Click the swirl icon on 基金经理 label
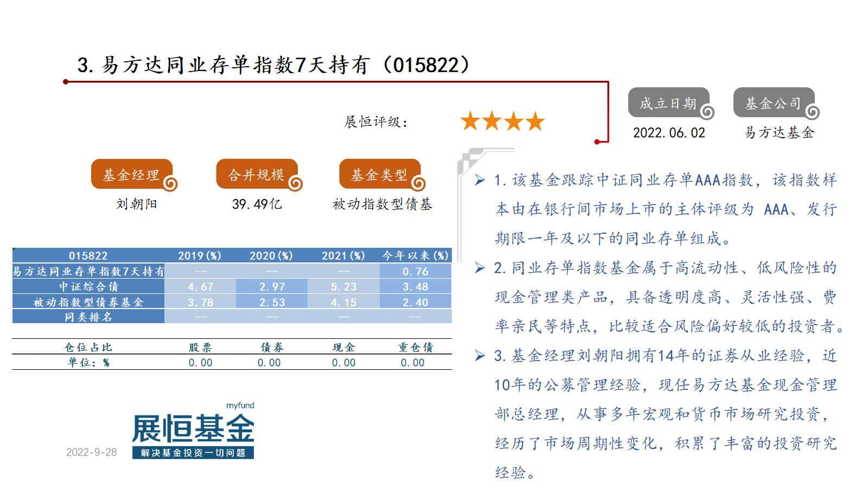This screenshot has height=488, width=868. 170,184
